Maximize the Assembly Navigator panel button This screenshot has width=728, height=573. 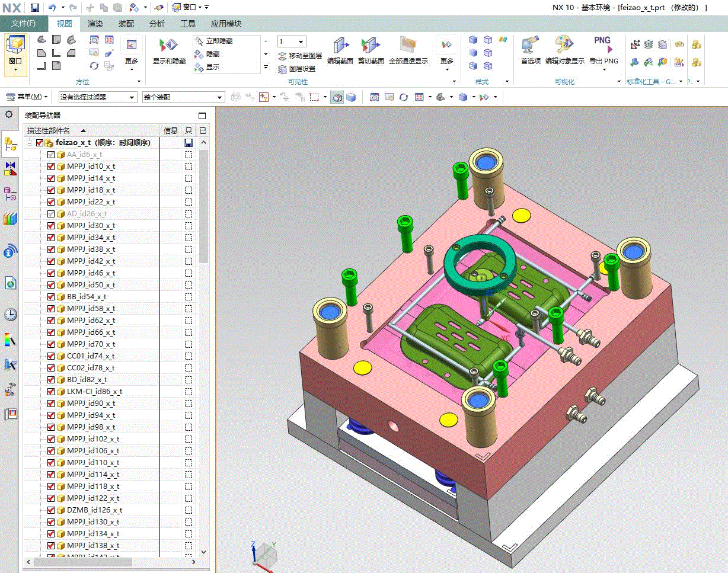coord(202,116)
